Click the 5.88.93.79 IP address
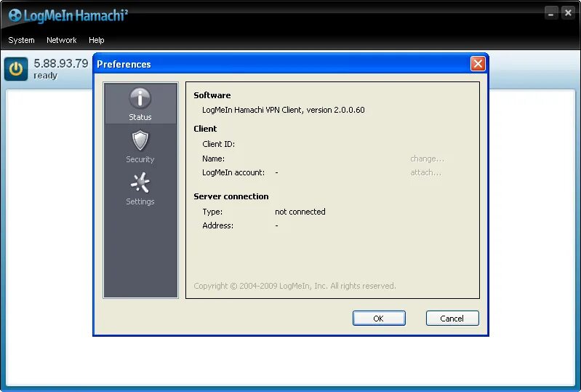The height and width of the screenshot is (392, 581). pyautogui.click(x=61, y=63)
